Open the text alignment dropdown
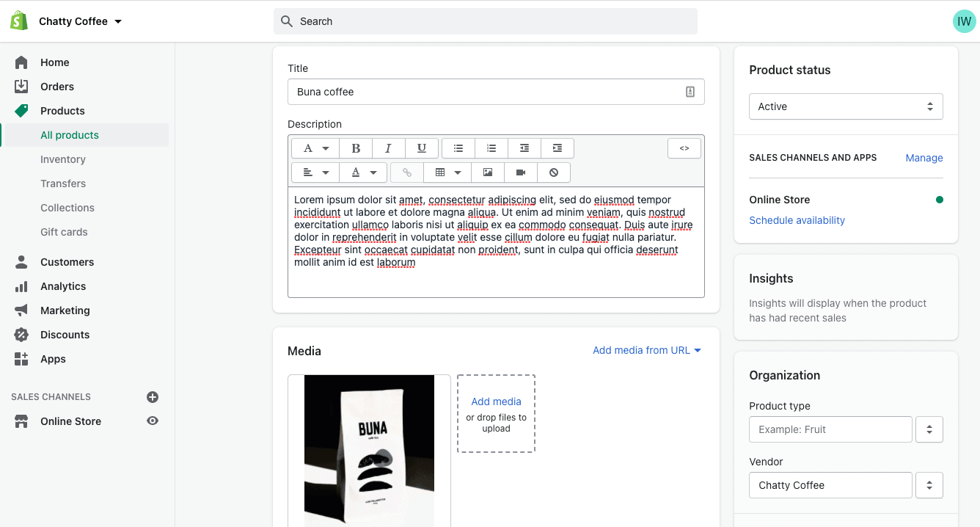The width and height of the screenshot is (980, 527). [315, 172]
